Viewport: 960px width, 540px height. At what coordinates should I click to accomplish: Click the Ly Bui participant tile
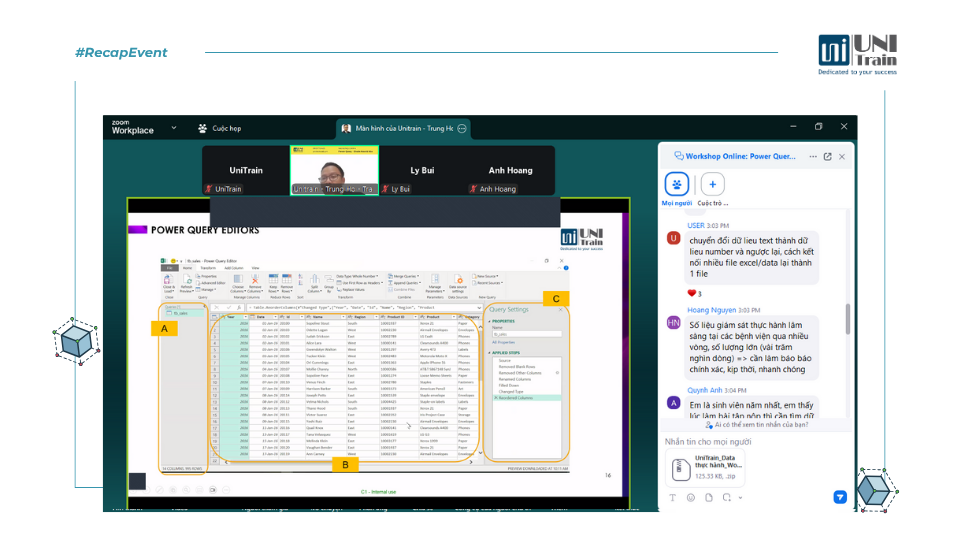point(422,170)
